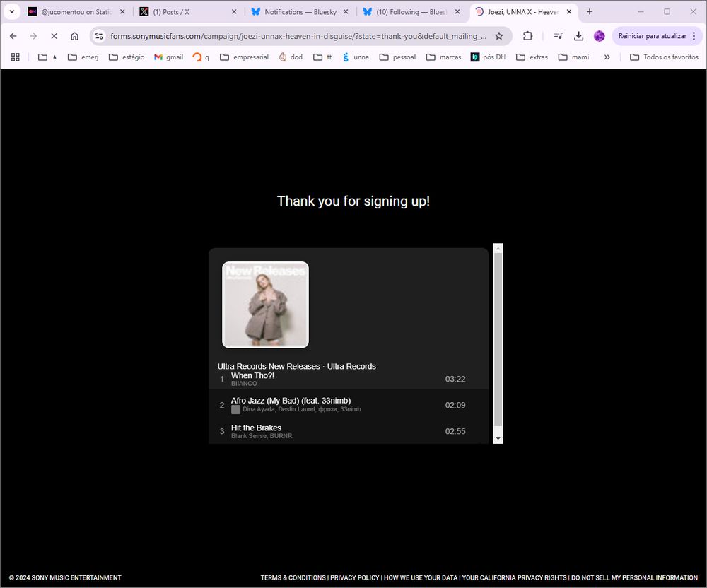The width and height of the screenshot is (707, 588).
Task: Click the 02:09 track duration
Action: pos(455,405)
